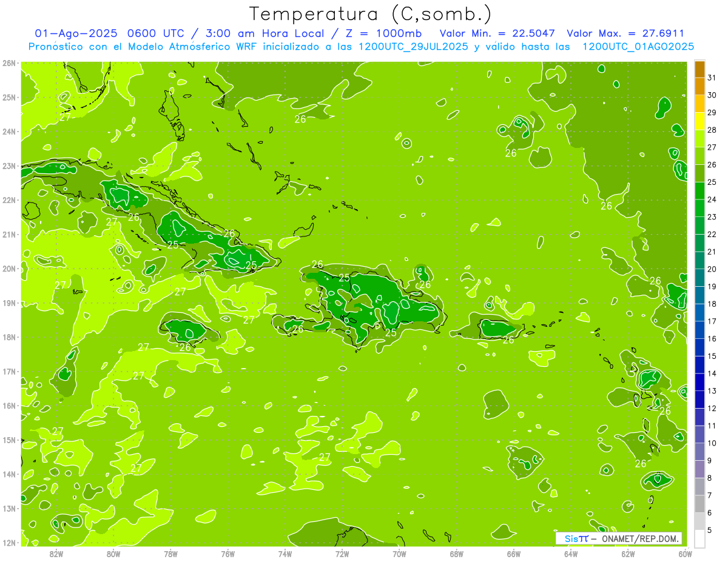Click the 'SisTT - ONAMET/REP.DOM.' credit label
This screenshot has width=728, height=562.
click(619, 538)
